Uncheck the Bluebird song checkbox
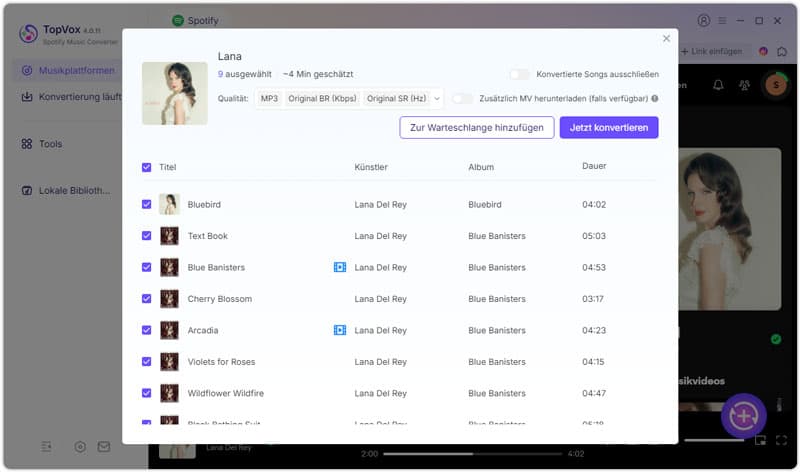The width and height of the screenshot is (800, 472). (x=146, y=205)
